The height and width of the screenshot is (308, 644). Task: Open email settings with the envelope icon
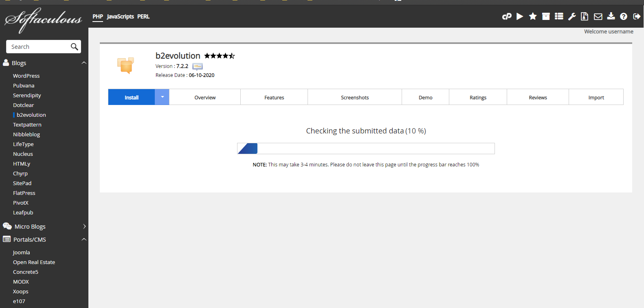tap(598, 17)
